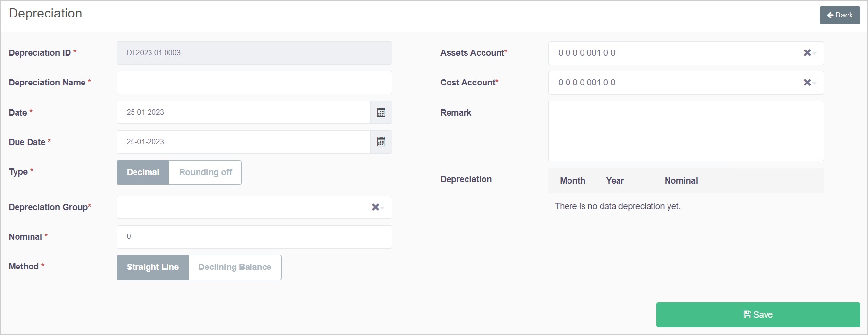
Task: Click the Back button
Action: point(840,15)
